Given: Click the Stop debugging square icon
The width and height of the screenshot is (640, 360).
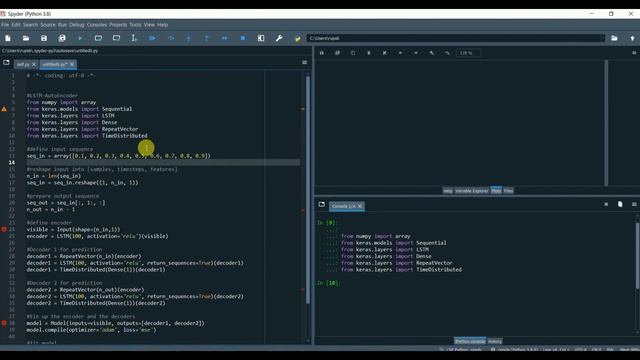Looking at the screenshot, I should 243,38.
